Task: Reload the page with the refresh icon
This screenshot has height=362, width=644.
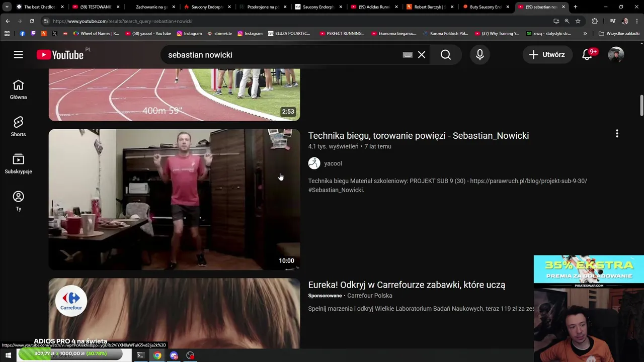Action: [x=32, y=21]
